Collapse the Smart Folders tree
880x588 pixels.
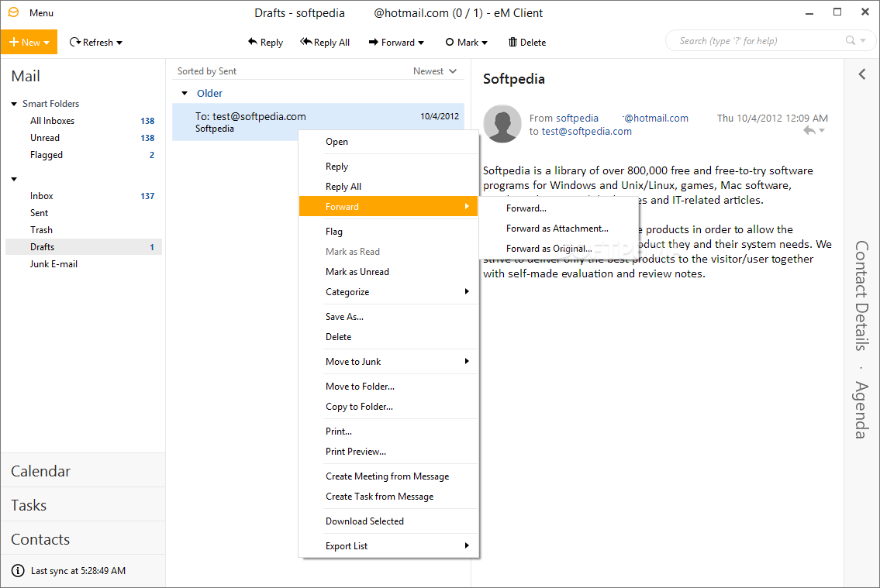[x=14, y=104]
